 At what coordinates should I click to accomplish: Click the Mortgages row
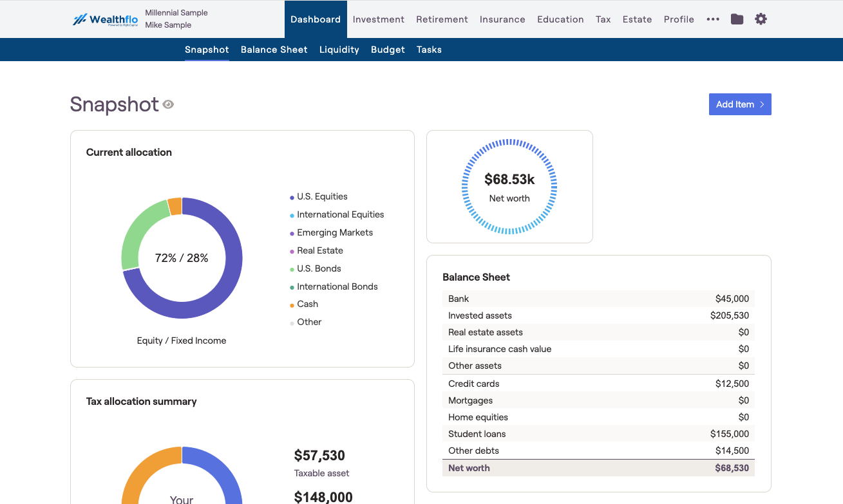click(598, 400)
